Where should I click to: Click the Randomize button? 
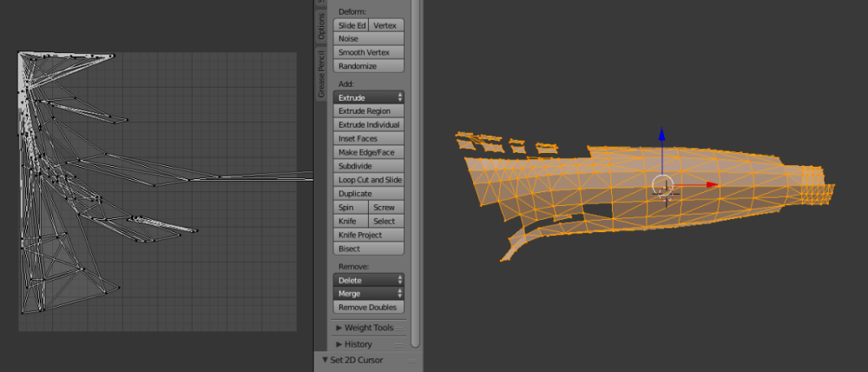tap(369, 66)
